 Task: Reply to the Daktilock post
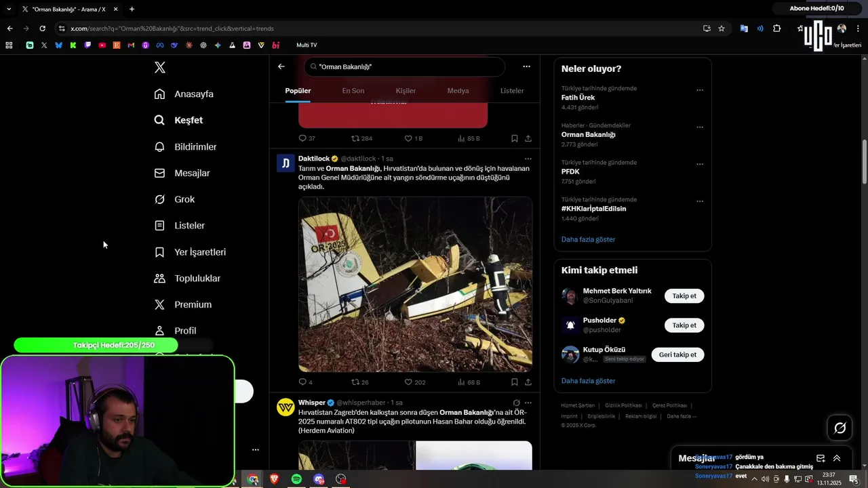[306, 382]
